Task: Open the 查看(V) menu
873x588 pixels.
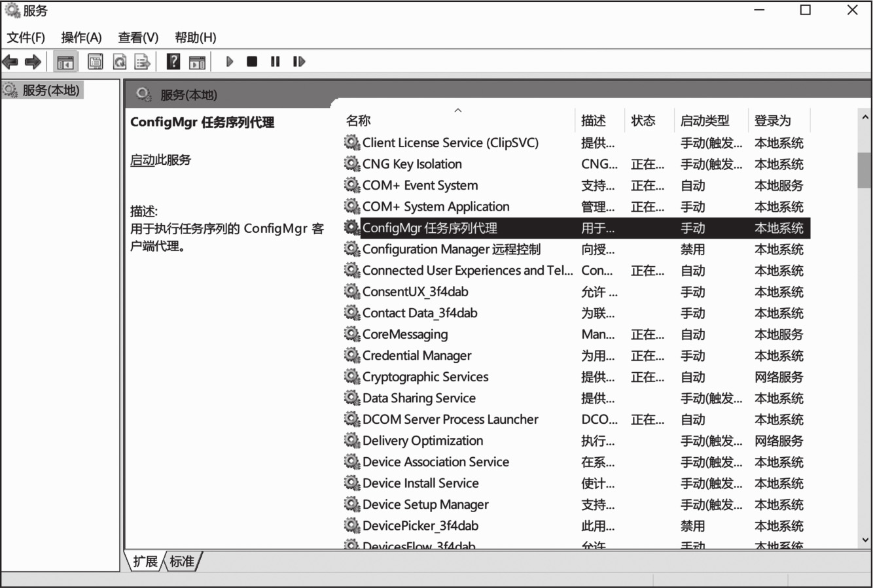Action: 138,37
